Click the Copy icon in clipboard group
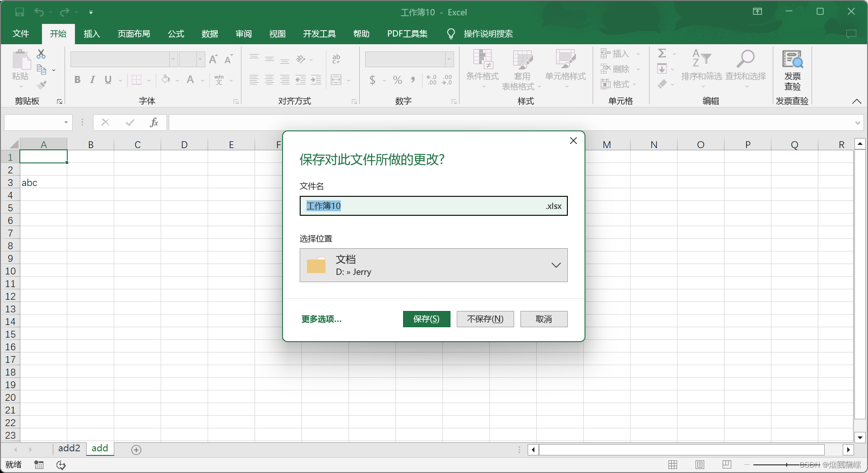Screen dimensions: 868x473 pos(42,70)
